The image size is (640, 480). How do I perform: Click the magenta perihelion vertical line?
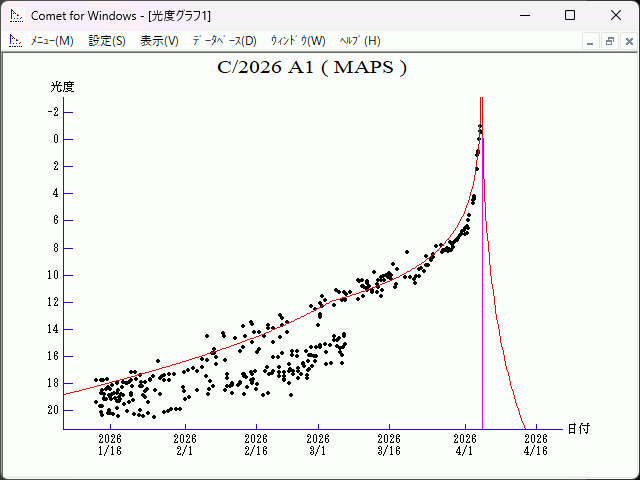482,300
